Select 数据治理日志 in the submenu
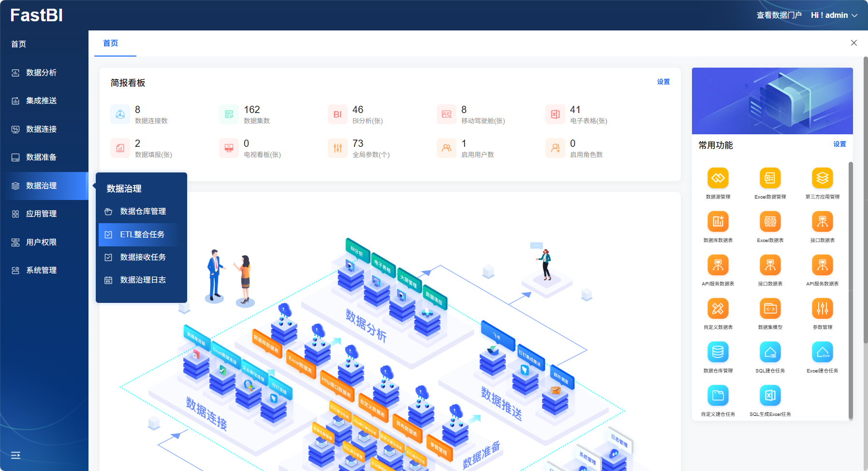This screenshot has width=868, height=471. point(143,280)
